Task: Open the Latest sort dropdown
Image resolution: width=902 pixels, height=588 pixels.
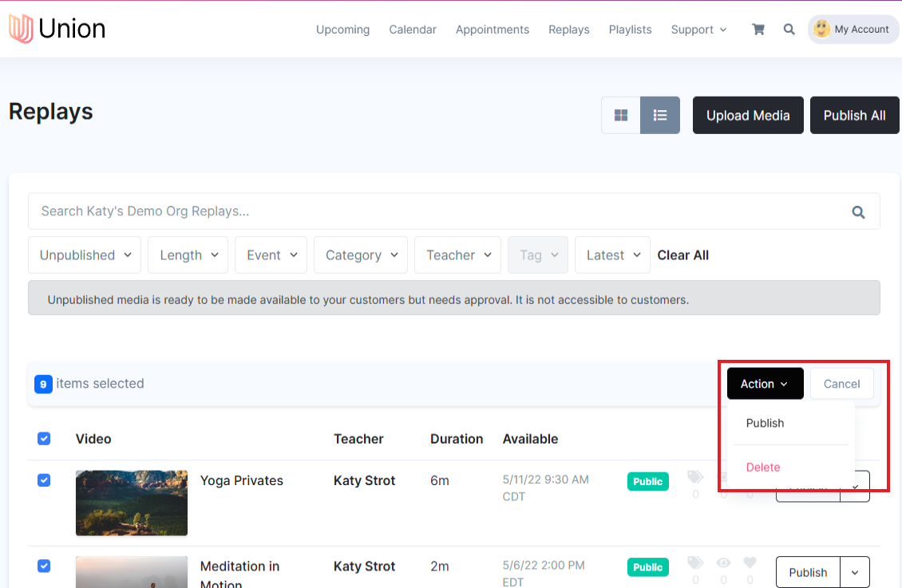Action: (x=613, y=255)
